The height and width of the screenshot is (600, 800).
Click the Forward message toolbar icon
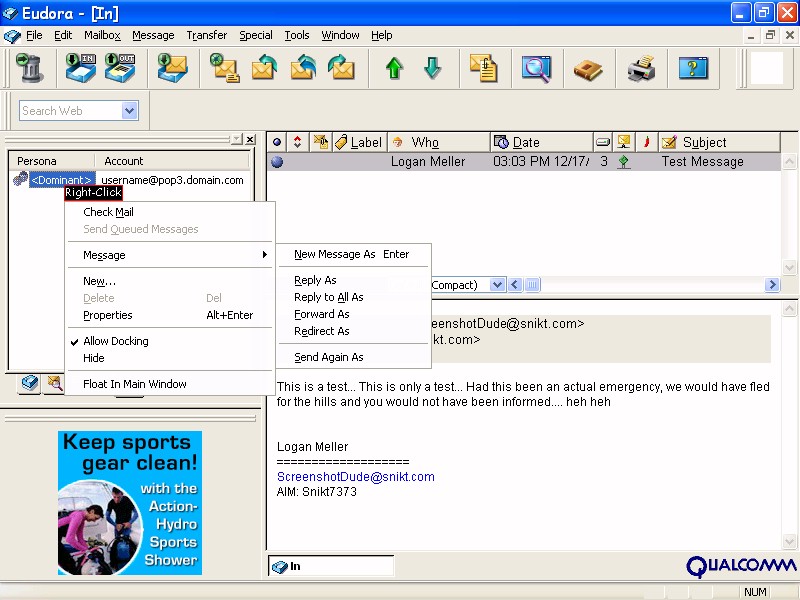click(341, 68)
